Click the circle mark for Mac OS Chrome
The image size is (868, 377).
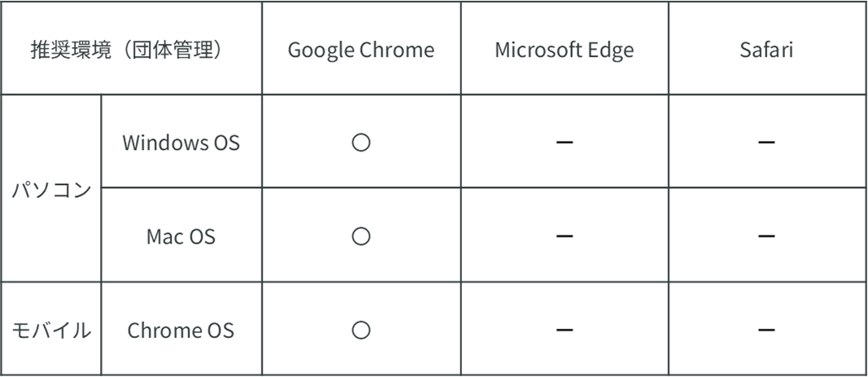(361, 237)
